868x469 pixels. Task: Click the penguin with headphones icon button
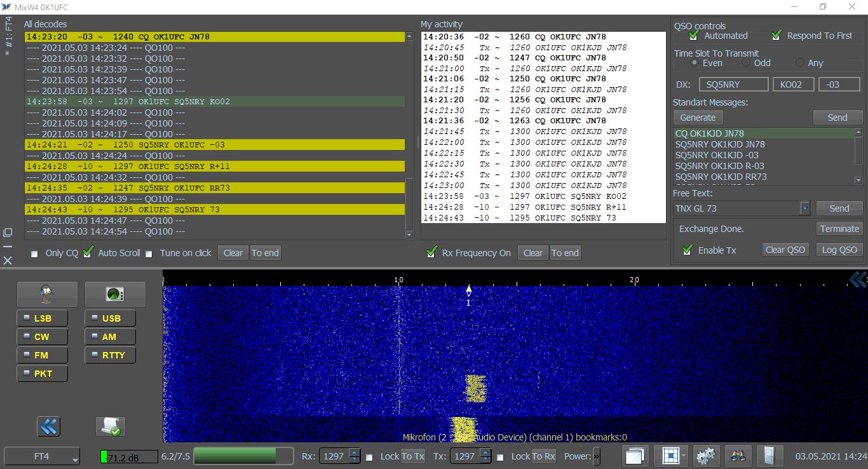(47, 294)
